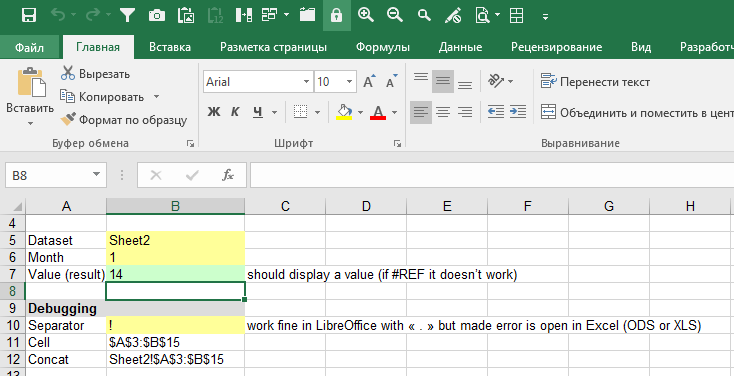734x376 pixels.
Task: Click Вырезать cut button
Action: point(95,74)
